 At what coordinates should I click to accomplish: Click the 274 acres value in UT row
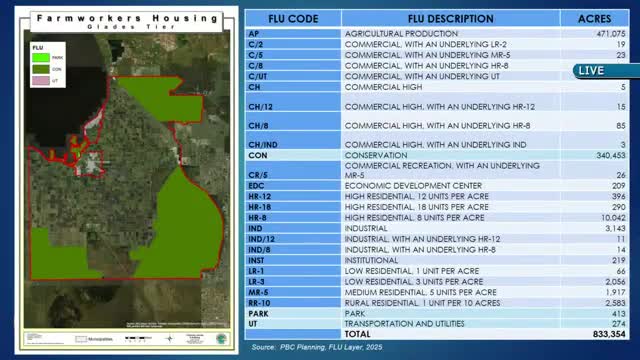pos(619,324)
